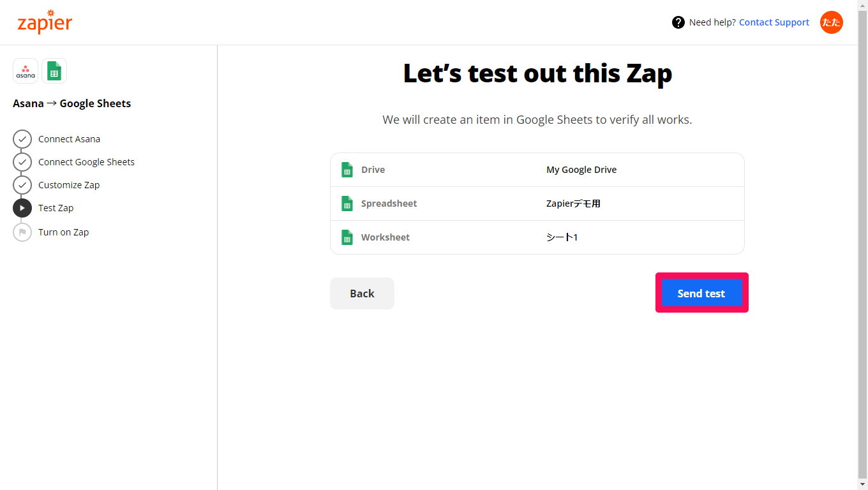The height and width of the screenshot is (490, 868).
Task: Click the Spreadsheet row Sheets icon
Action: [x=347, y=204]
